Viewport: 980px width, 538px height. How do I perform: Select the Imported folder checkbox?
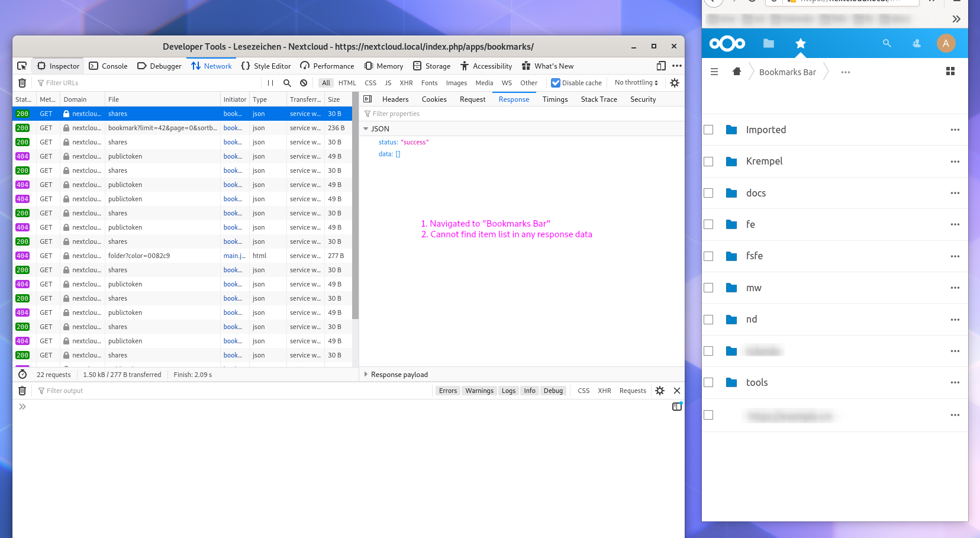[x=708, y=130]
